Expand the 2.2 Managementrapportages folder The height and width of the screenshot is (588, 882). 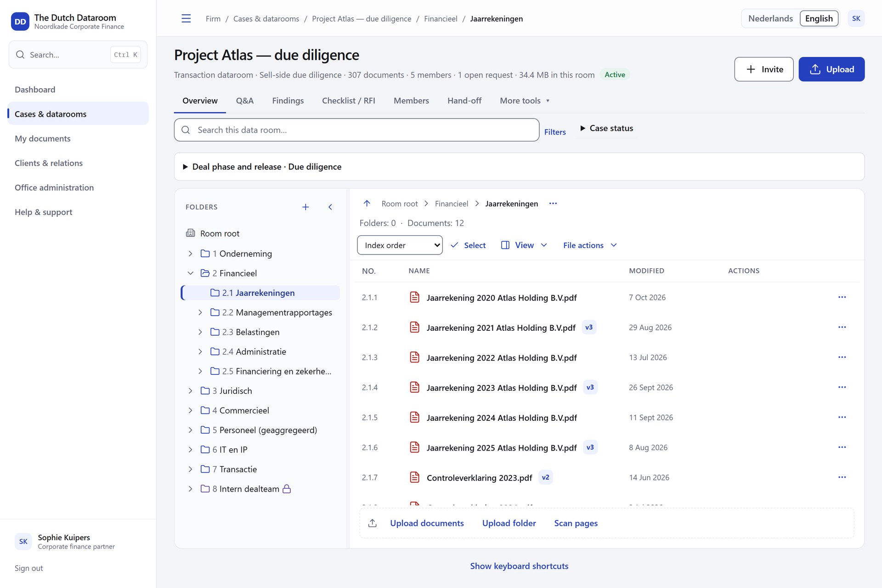[200, 312]
